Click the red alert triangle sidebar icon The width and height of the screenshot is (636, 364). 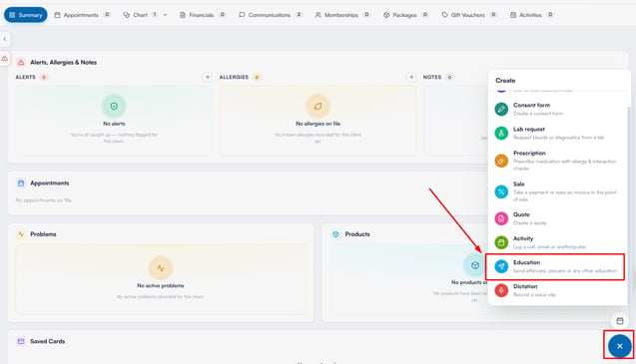click(x=5, y=59)
